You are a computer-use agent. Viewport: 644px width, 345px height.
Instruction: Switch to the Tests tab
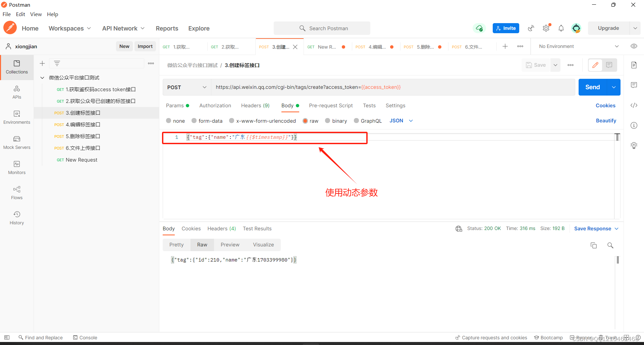[x=369, y=106]
